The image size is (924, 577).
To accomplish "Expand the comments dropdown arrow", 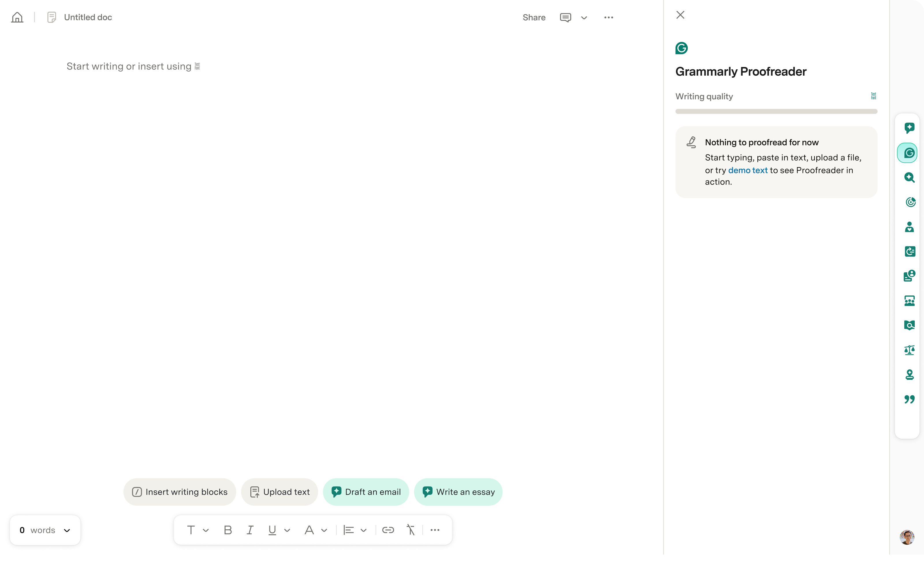I will pos(584,18).
